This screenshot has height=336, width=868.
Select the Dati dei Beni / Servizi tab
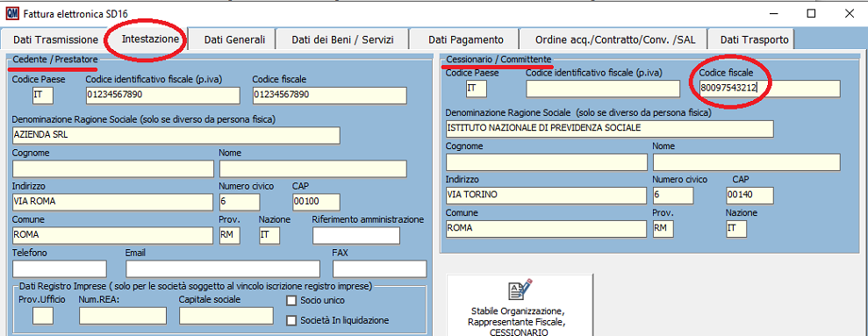click(342, 39)
